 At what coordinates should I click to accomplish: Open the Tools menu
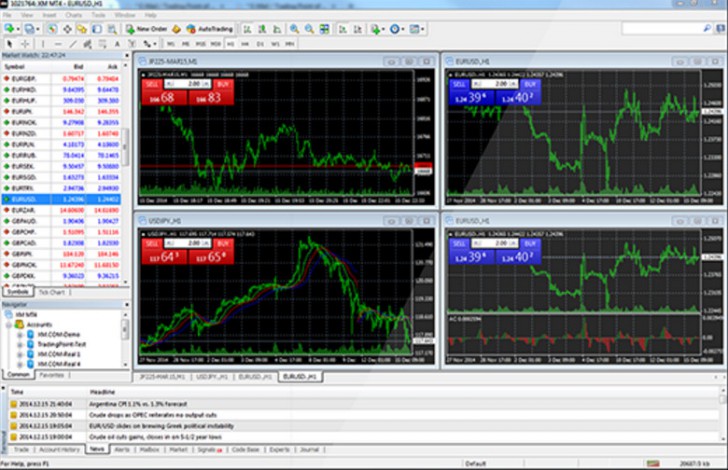pos(98,15)
